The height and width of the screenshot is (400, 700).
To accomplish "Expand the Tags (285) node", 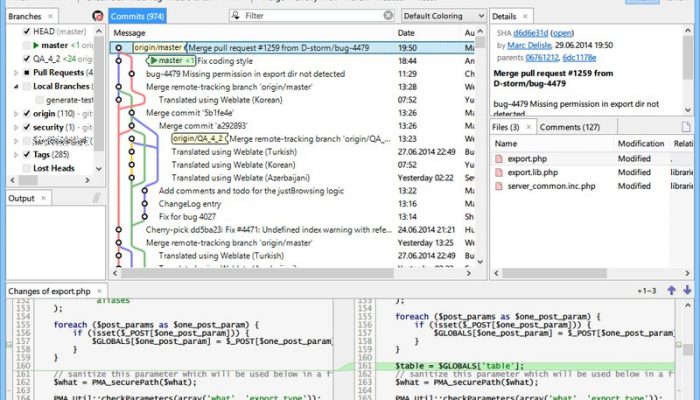I will tap(16, 154).
